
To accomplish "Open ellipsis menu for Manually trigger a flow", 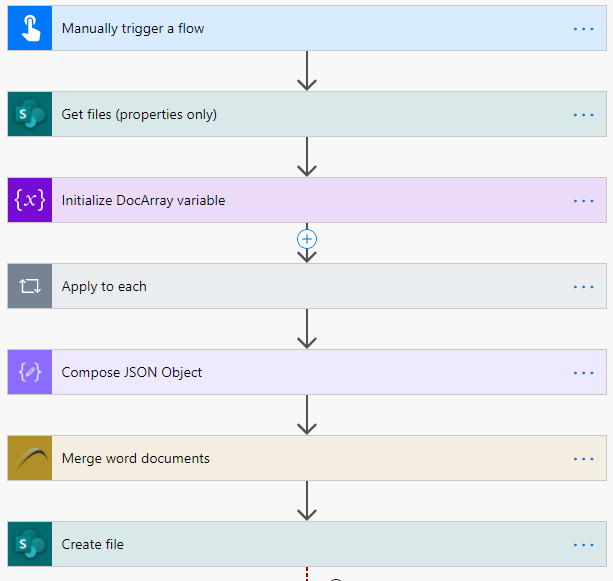I will (x=583, y=29).
